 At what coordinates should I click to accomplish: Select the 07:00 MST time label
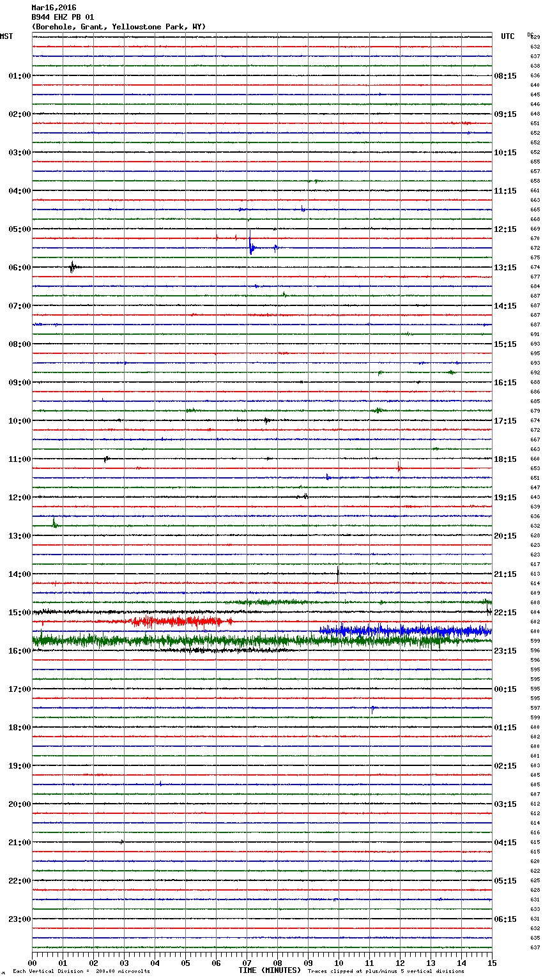(19, 306)
